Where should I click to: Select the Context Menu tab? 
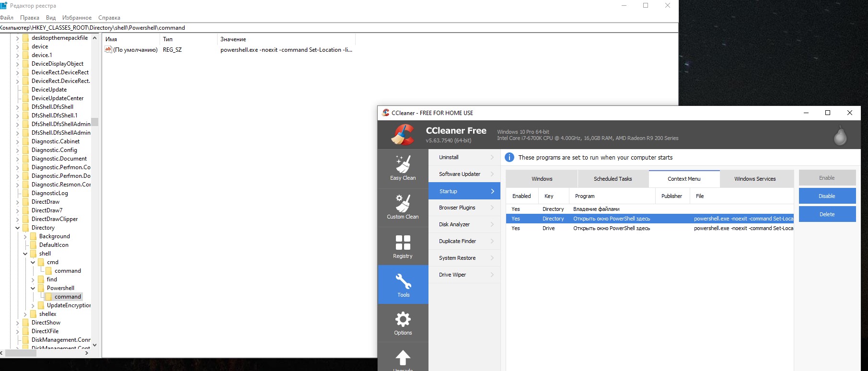coord(684,179)
